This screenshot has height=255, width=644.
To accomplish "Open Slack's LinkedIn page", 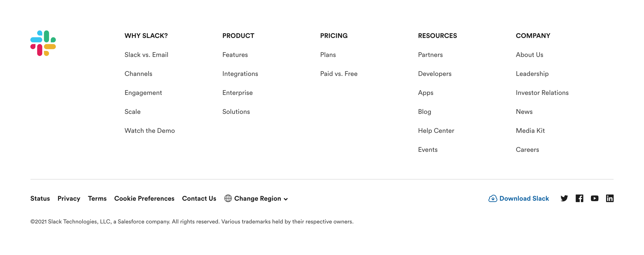I will click(x=610, y=198).
